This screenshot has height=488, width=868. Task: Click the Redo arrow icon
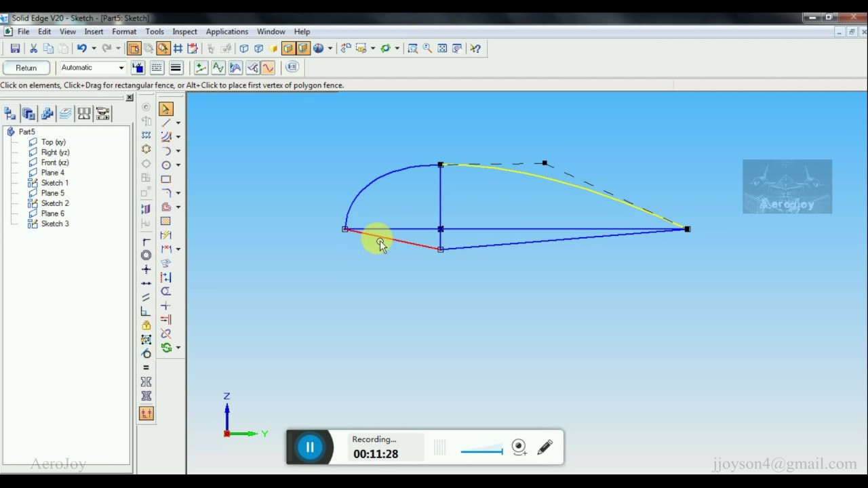tap(106, 48)
